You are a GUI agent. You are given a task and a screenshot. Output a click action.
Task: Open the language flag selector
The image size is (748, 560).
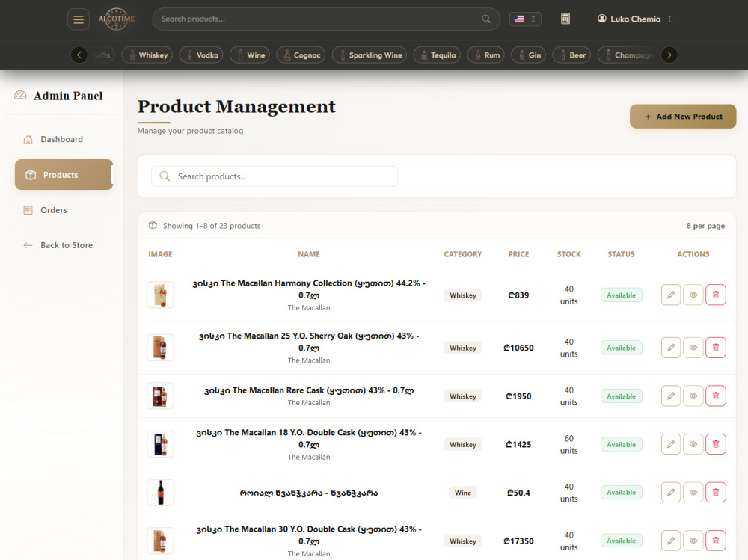tap(525, 19)
